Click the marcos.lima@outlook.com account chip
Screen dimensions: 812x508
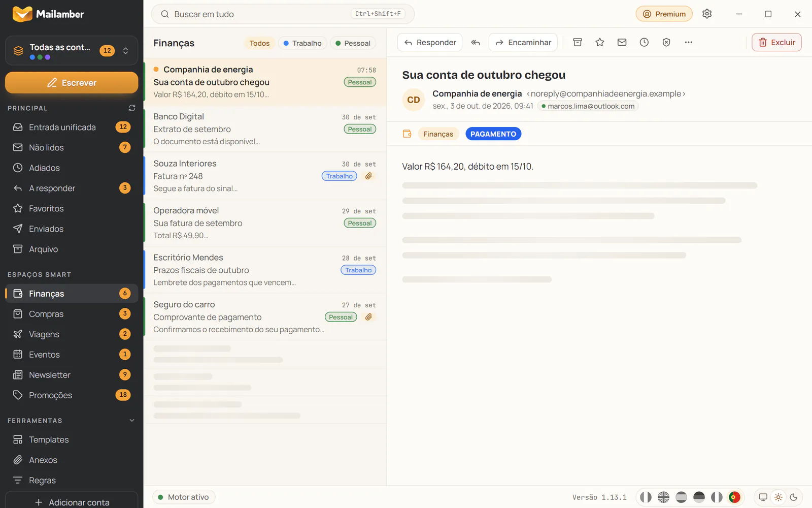pyautogui.click(x=588, y=106)
